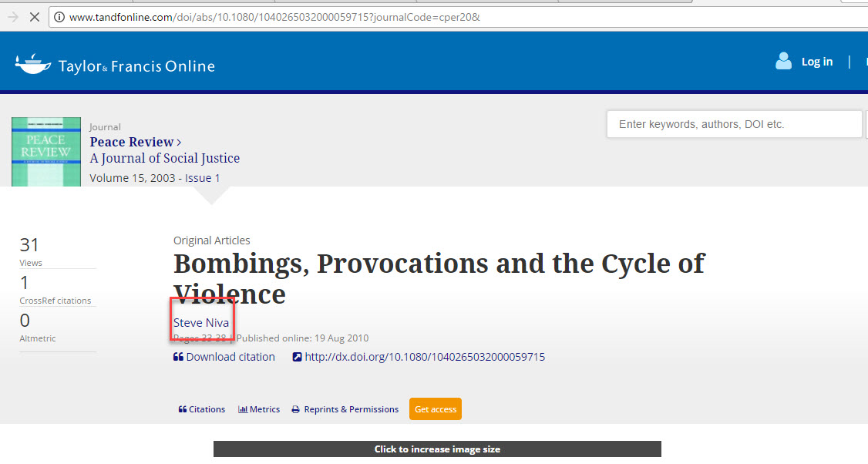The height and width of the screenshot is (464, 868).
Task: Click the printer icon for Reprints & Permissions
Action: tap(295, 410)
